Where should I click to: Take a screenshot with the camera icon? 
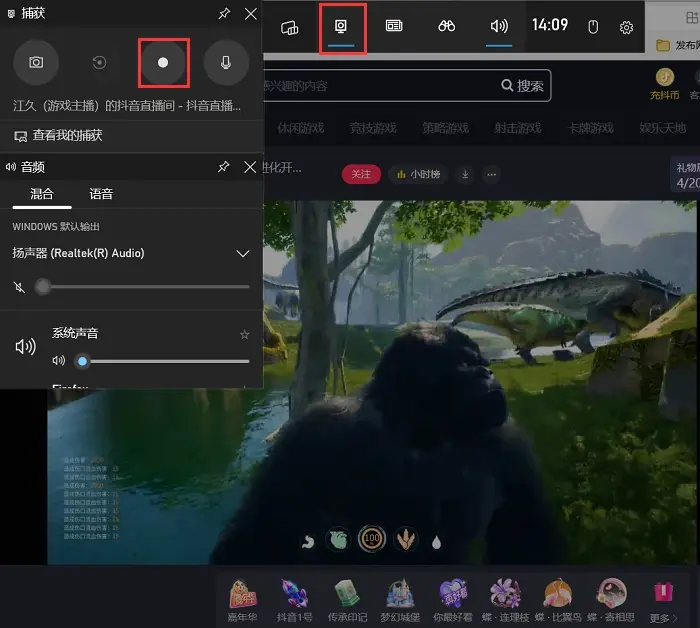tap(36, 62)
